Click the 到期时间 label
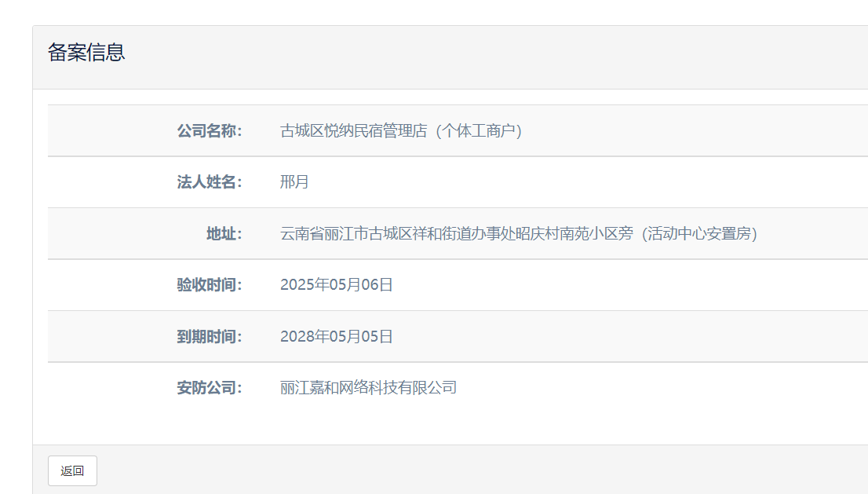868x494 pixels. (209, 337)
